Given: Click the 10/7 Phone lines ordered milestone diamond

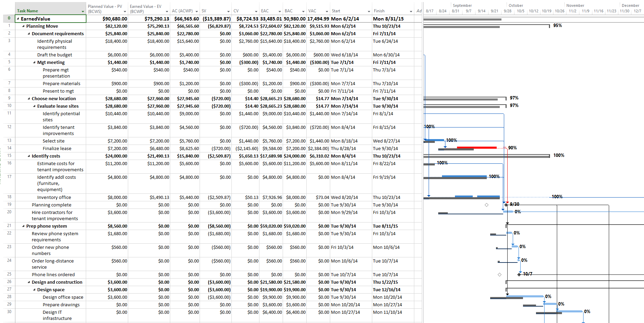Looking at the screenshot, I should pyautogui.click(x=519, y=274).
